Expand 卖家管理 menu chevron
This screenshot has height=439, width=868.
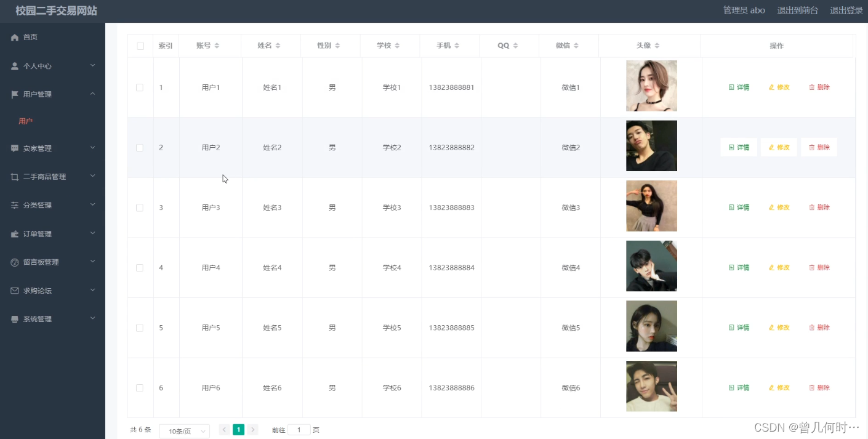93,148
